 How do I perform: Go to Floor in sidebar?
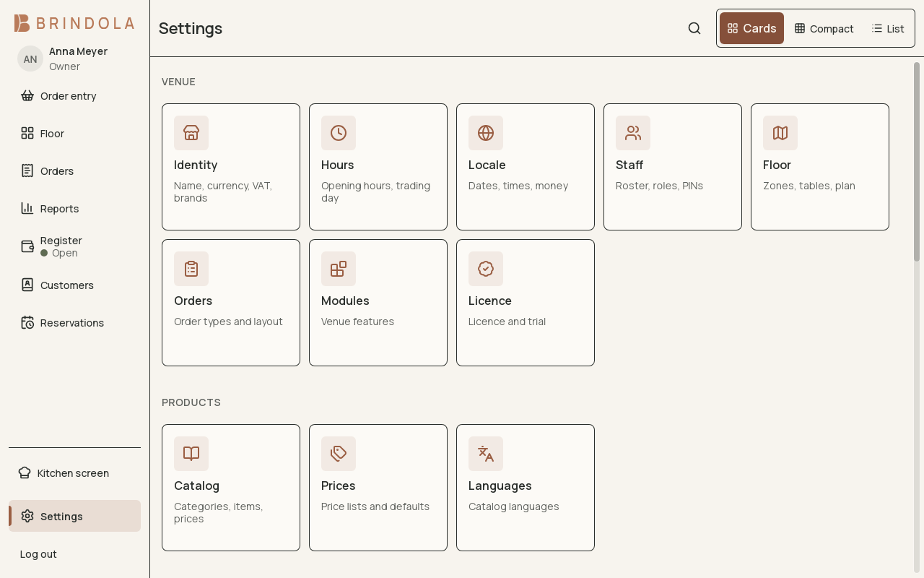pyautogui.click(x=74, y=133)
